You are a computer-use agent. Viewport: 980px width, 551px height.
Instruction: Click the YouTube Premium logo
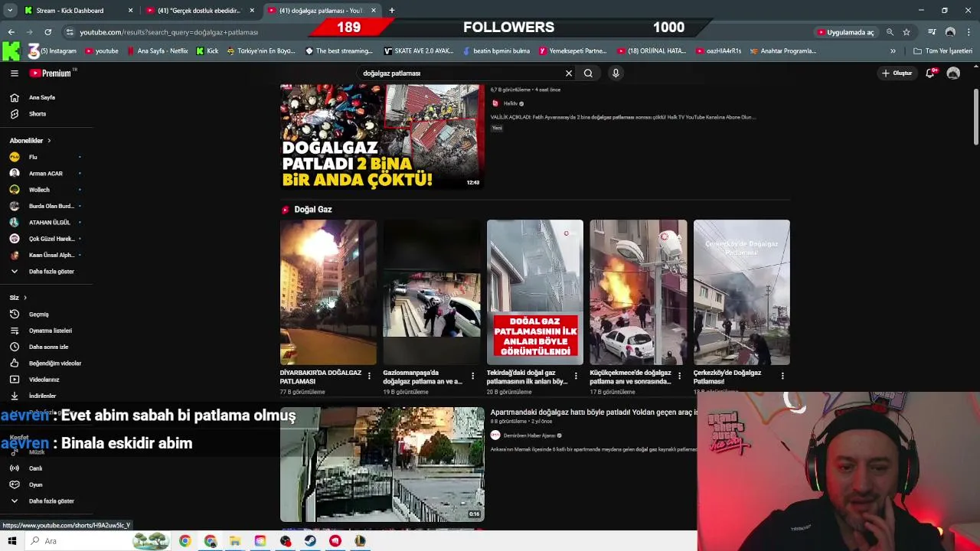[x=51, y=73]
